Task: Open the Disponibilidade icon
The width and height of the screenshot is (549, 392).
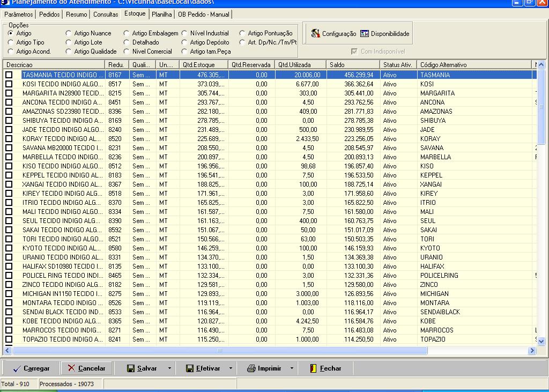Action: point(365,34)
